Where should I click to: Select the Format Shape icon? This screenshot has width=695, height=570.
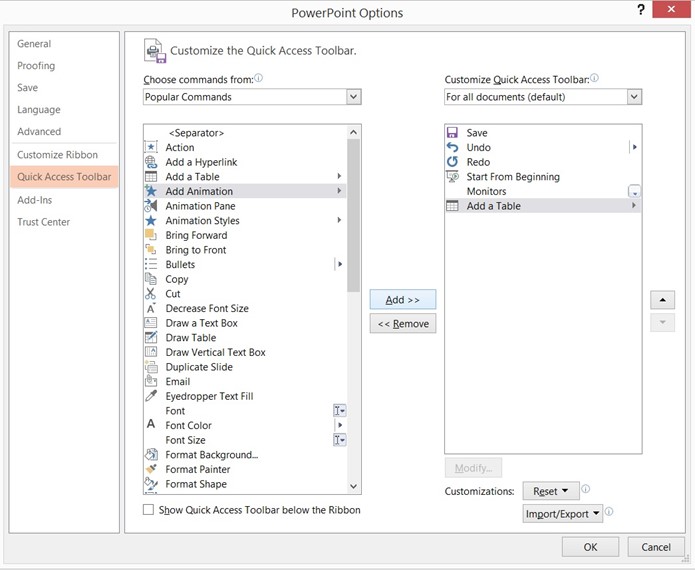(151, 484)
